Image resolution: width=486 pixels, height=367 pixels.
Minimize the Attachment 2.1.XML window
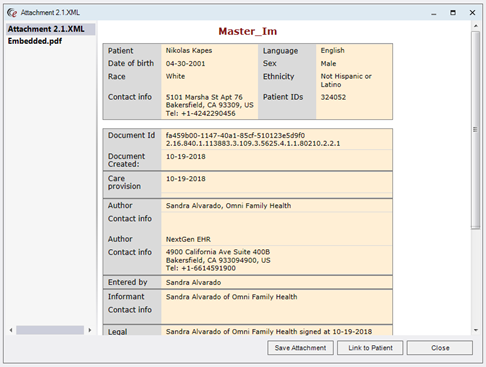click(x=434, y=13)
